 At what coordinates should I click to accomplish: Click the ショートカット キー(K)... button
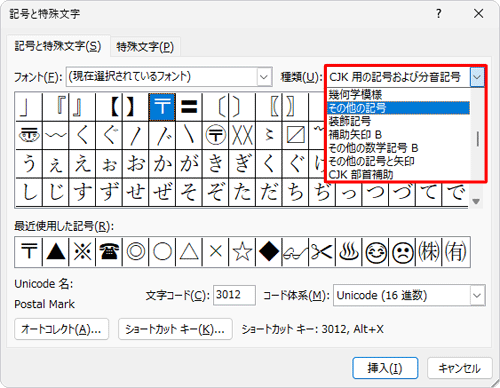[175, 329]
